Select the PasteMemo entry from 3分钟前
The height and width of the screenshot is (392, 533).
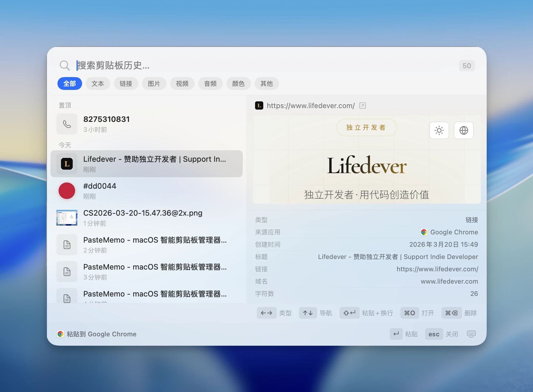[x=147, y=272]
